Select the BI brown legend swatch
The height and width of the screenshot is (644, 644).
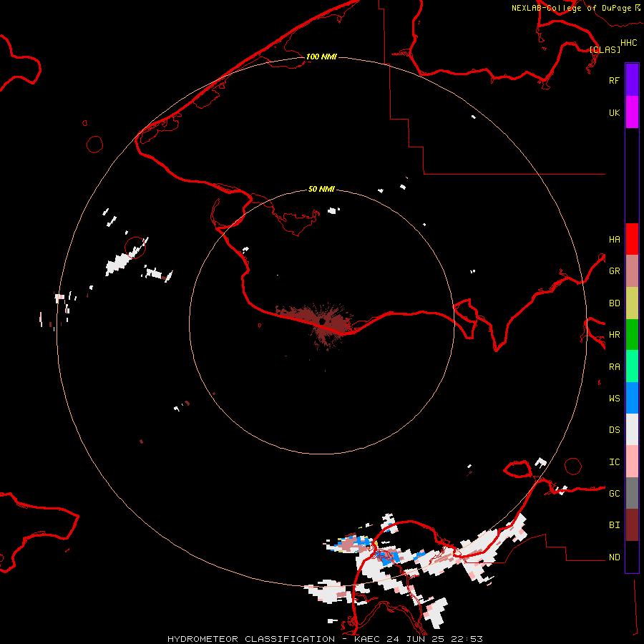[x=632, y=525]
